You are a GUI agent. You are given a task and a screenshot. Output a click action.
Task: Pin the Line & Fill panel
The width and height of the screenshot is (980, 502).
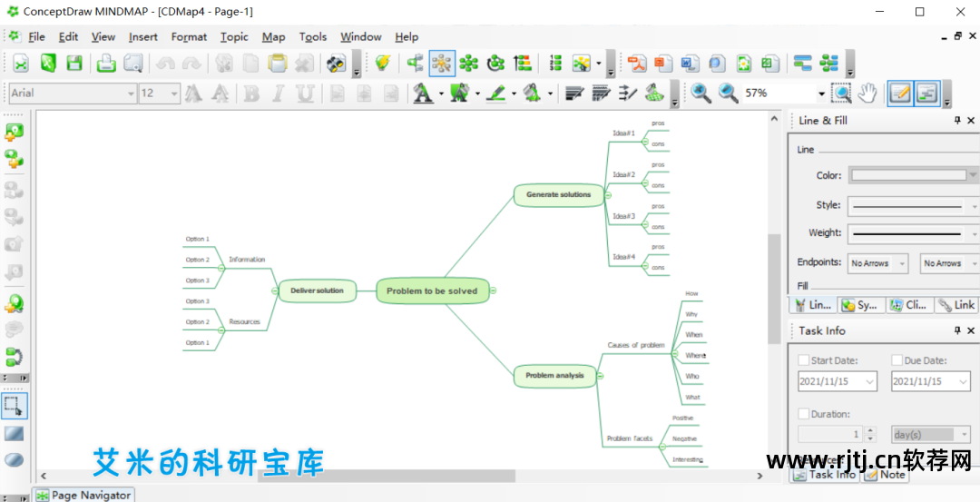pyautogui.click(x=957, y=121)
